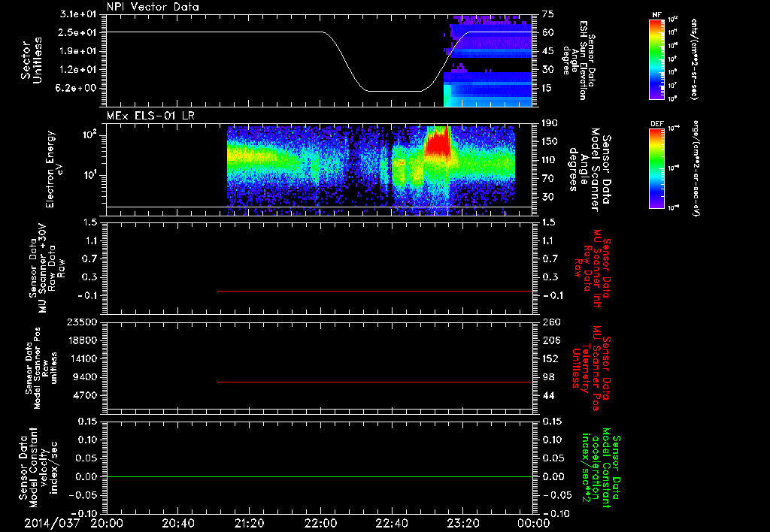The image size is (770, 532).
Task: Click the 'DEF' label above color bar
Action: (x=657, y=124)
